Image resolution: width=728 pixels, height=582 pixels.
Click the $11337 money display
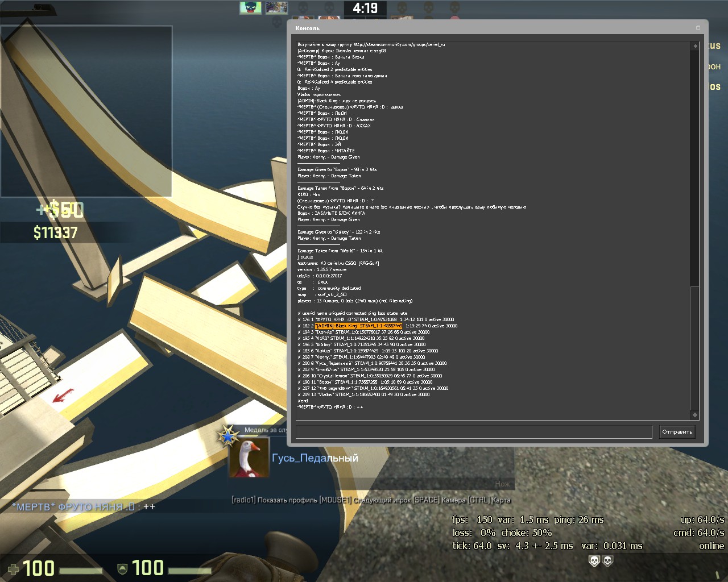tap(55, 232)
